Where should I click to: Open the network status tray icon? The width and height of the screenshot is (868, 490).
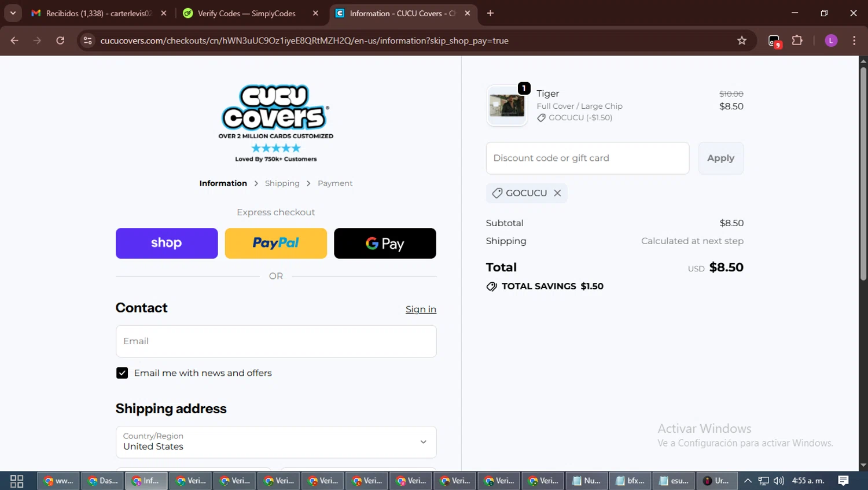pos(764,481)
